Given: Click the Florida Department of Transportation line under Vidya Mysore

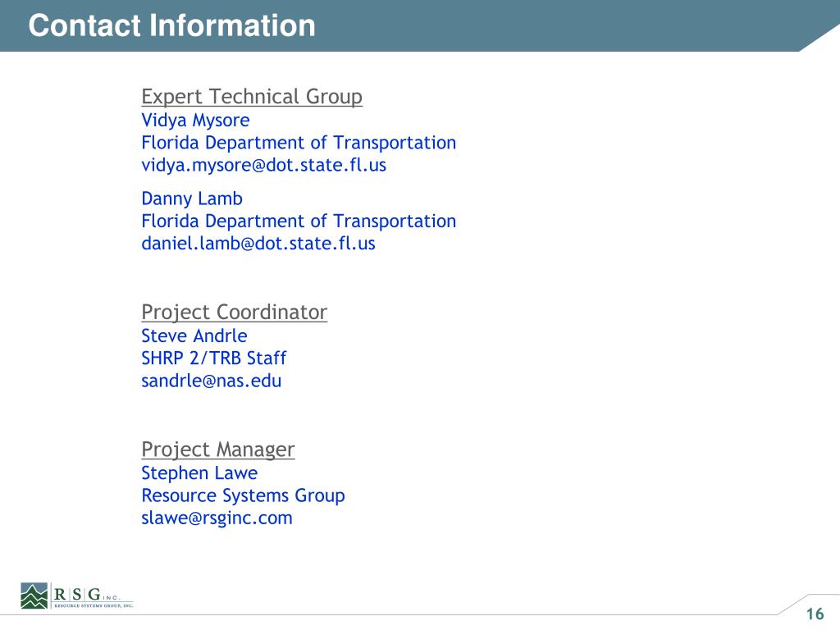Looking at the screenshot, I should tap(299, 143).
